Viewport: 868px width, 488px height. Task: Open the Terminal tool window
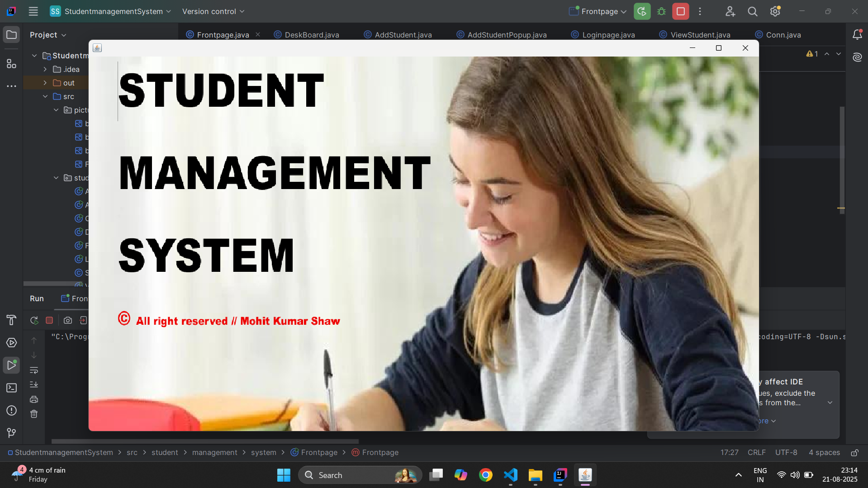click(x=11, y=388)
